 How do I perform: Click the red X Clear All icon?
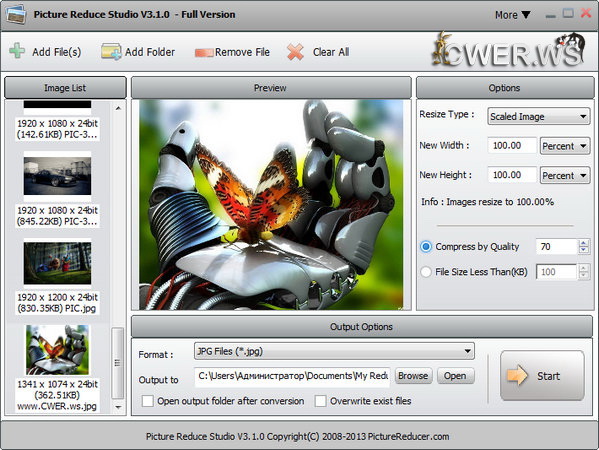pyautogui.click(x=295, y=52)
